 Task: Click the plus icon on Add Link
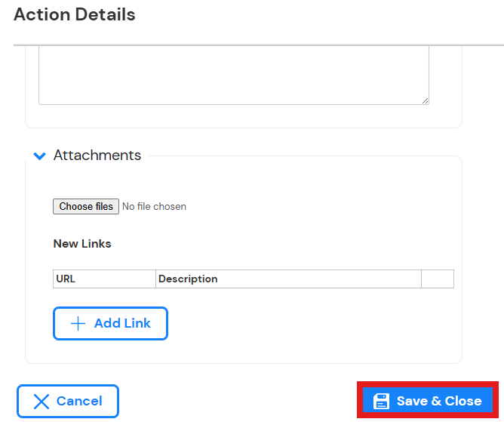[78, 323]
